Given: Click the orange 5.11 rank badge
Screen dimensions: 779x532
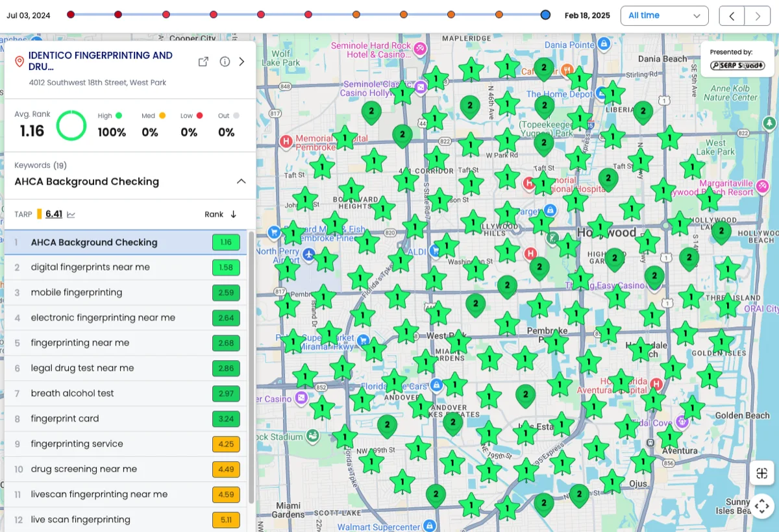Looking at the screenshot, I should pyautogui.click(x=226, y=520).
